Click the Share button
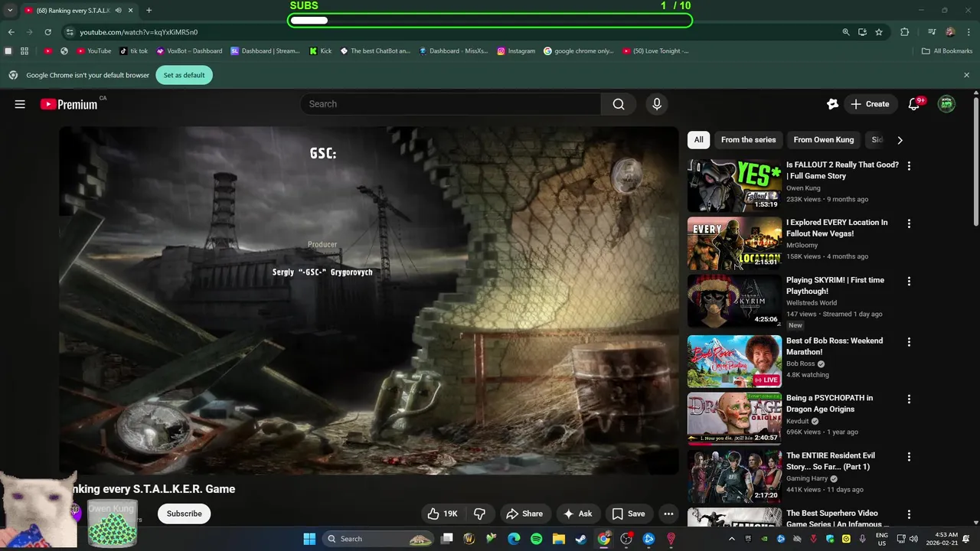The height and width of the screenshot is (551, 980). pyautogui.click(x=524, y=514)
